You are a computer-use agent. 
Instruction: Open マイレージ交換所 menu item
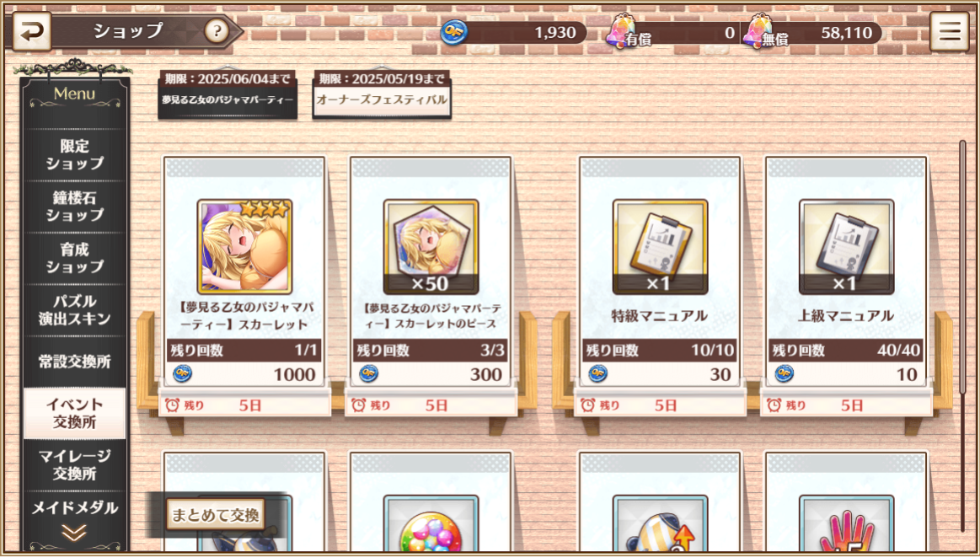[74, 465]
